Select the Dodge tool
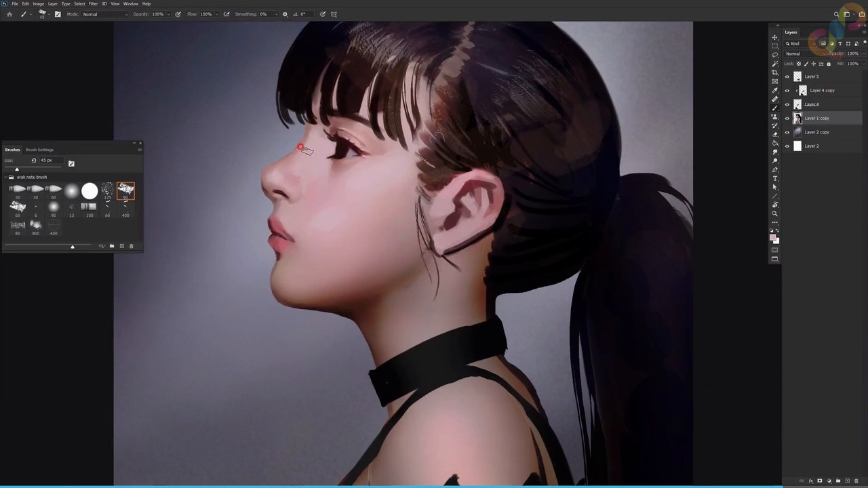868x488 pixels. pos(775,161)
